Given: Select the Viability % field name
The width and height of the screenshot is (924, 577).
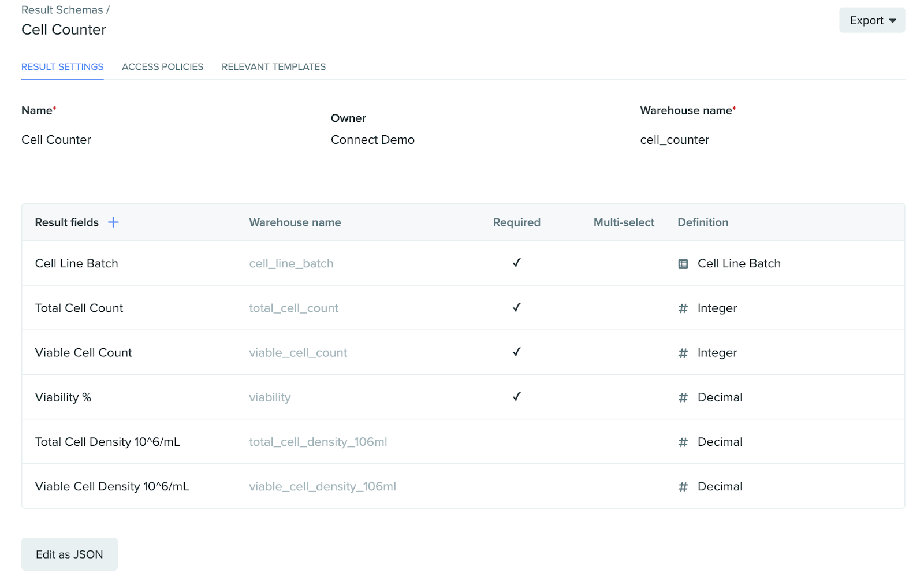Looking at the screenshot, I should [63, 397].
